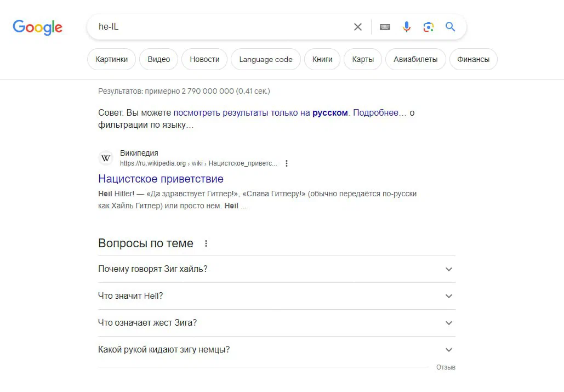564x392 pixels.
Task: Open the on-screen keyboard icon
Action: click(385, 27)
